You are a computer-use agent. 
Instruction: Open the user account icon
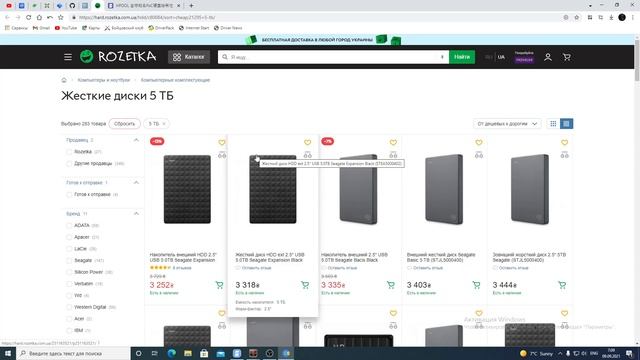click(548, 57)
